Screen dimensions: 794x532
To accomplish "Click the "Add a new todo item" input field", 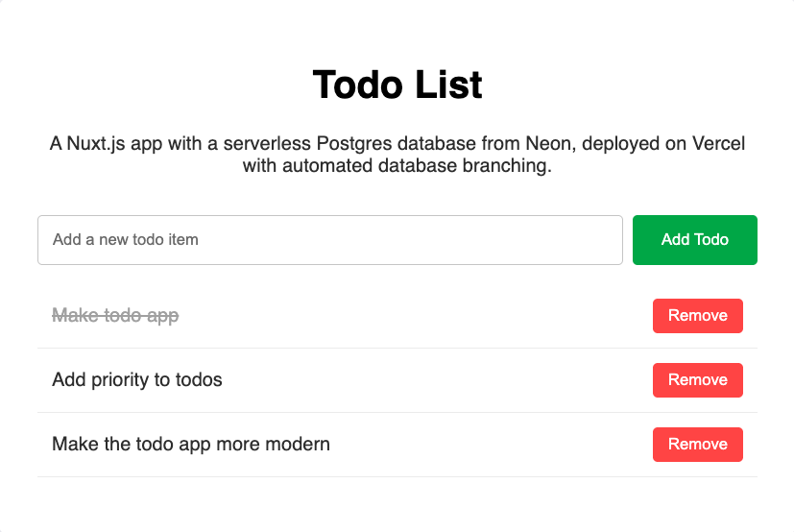I will tap(329, 240).
